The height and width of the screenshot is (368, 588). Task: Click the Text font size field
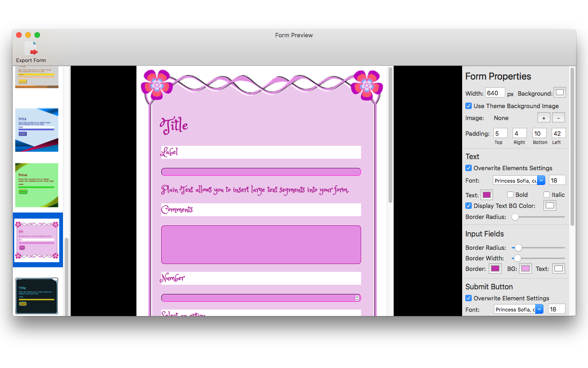tap(557, 180)
